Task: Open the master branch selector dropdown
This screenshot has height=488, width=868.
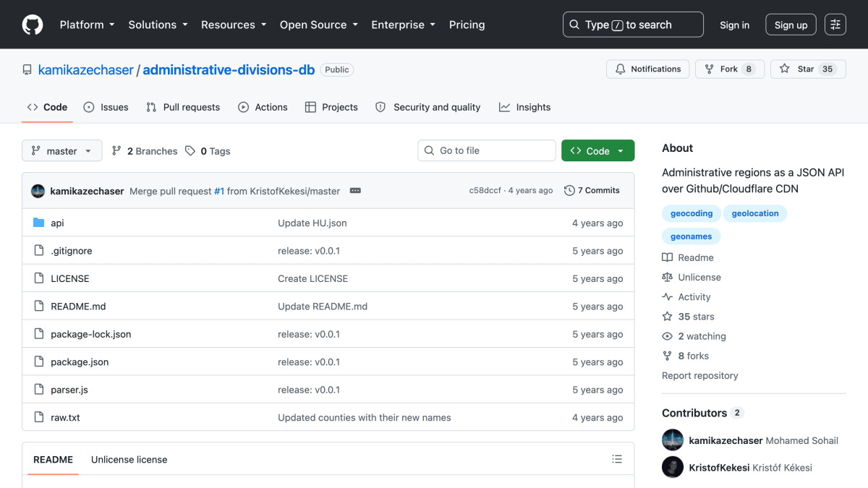Action: point(61,151)
